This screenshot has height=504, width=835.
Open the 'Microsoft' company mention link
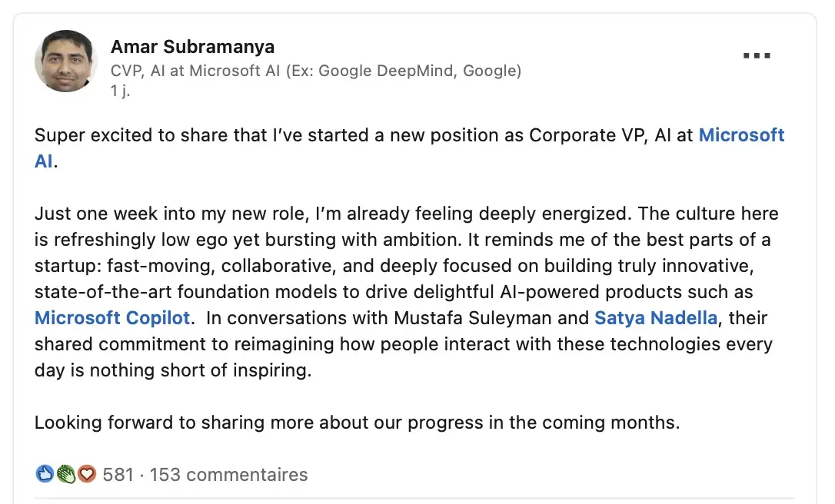point(741,135)
